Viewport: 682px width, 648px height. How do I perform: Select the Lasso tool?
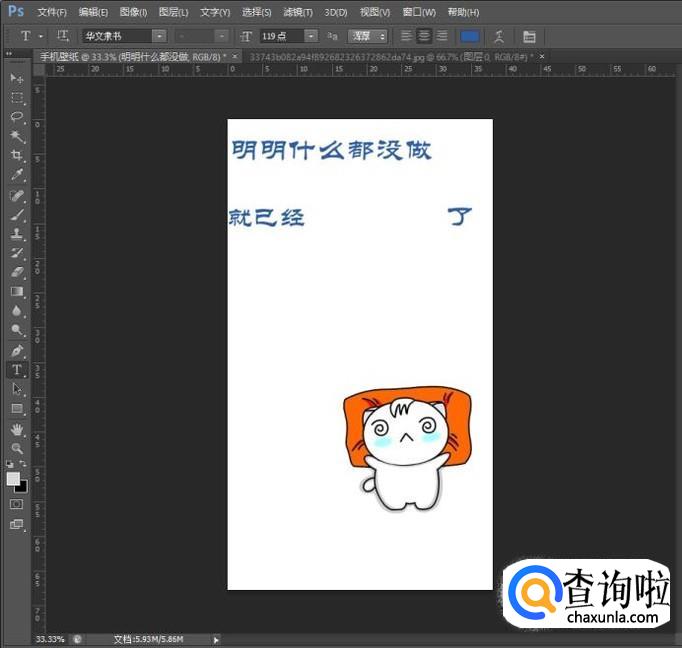[17, 117]
